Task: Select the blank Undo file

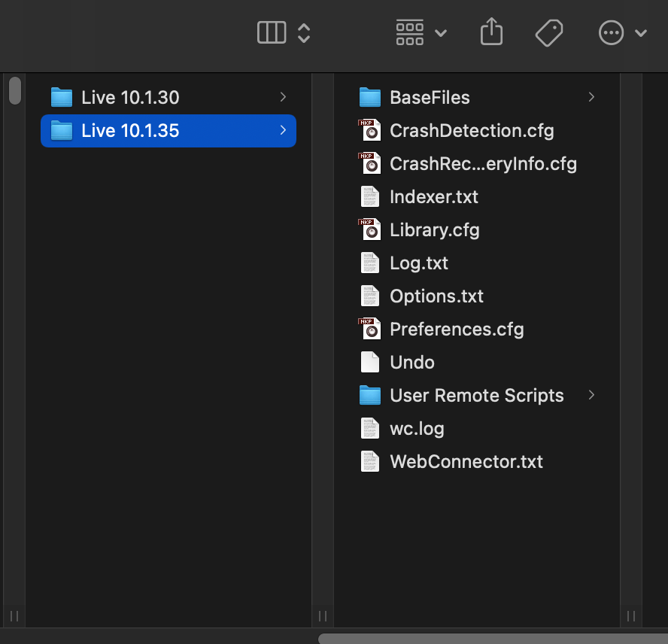Action: click(x=411, y=363)
